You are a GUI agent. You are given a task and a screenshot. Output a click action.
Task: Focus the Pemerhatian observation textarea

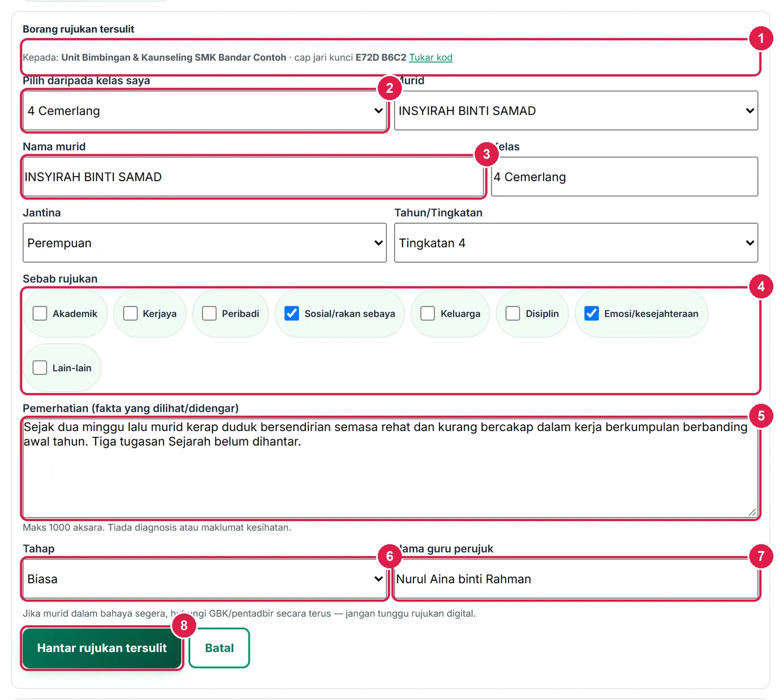tap(390, 467)
